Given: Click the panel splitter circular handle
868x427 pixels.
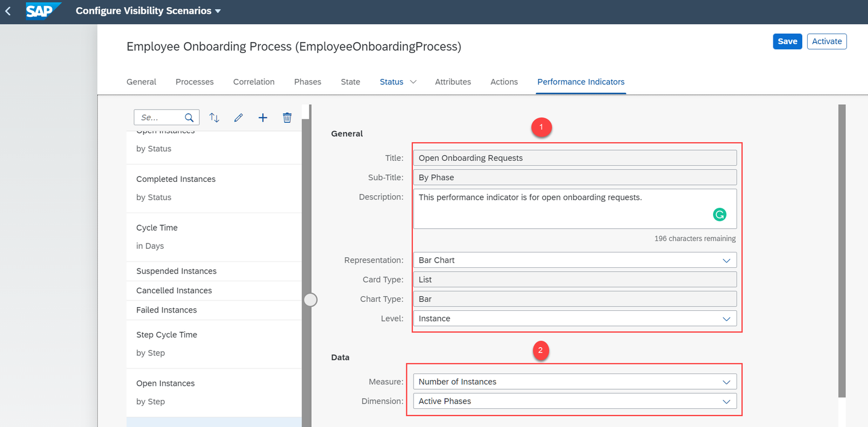Looking at the screenshot, I should (x=310, y=299).
